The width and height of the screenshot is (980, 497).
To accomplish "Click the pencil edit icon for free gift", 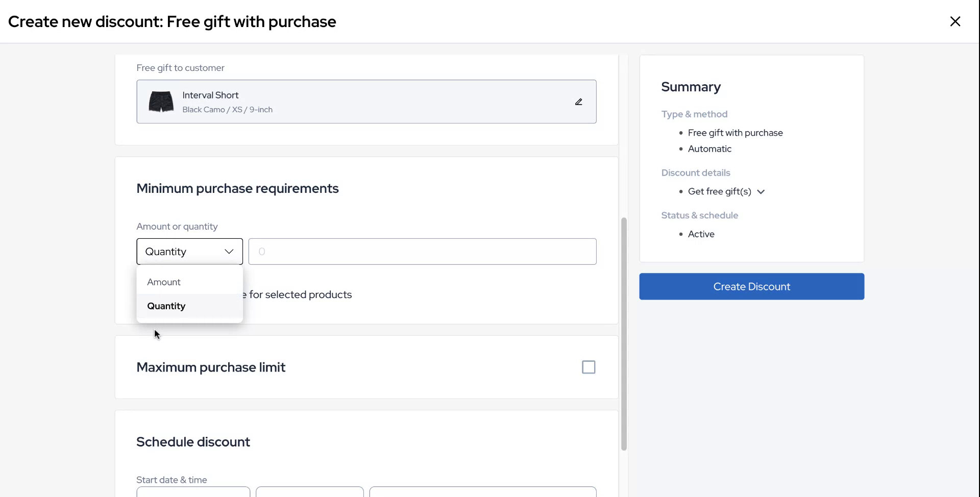I will click(x=578, y=102).
